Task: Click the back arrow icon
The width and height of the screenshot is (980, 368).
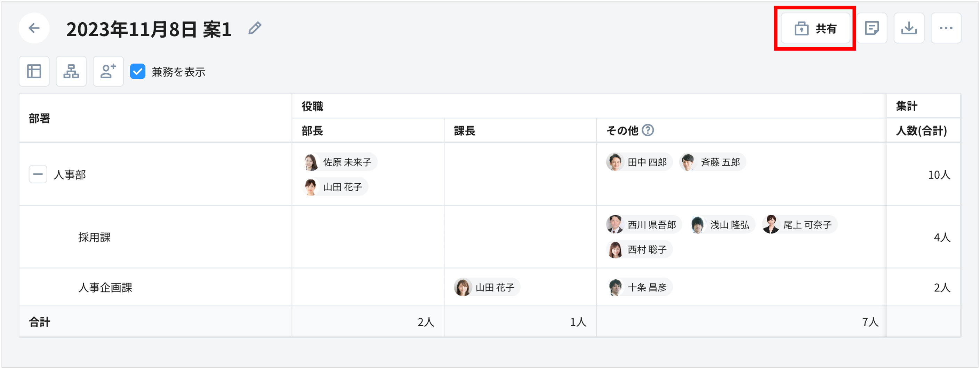Action: pyautogui.click(x=34, y=28)
